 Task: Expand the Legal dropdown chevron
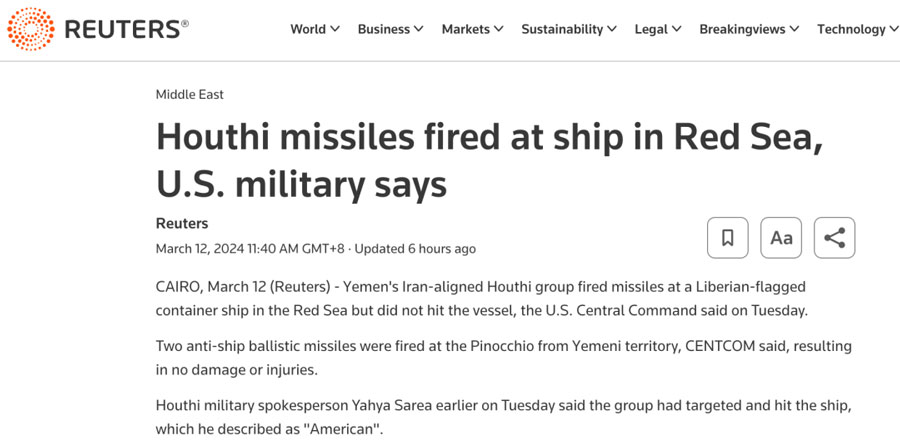pos(676,29)
